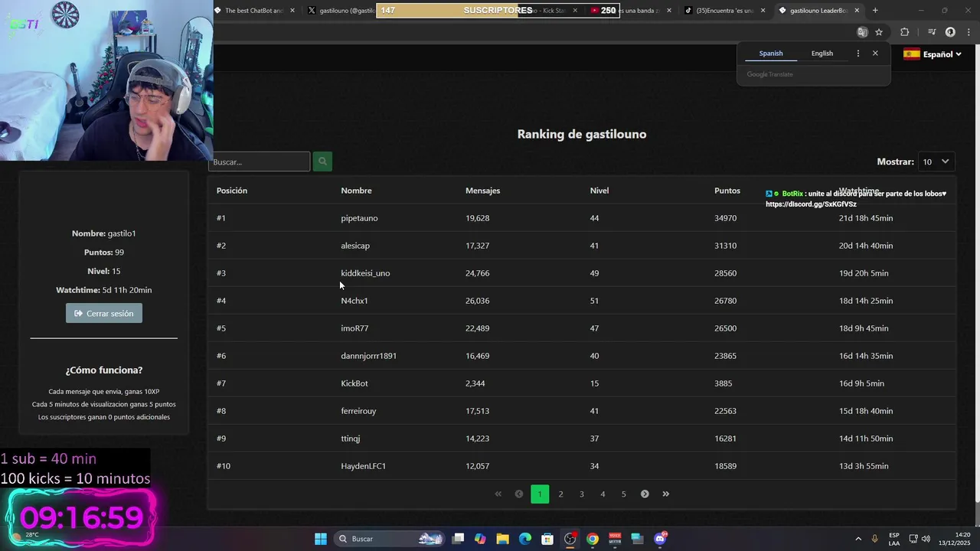Open a new browser tab

875,11
